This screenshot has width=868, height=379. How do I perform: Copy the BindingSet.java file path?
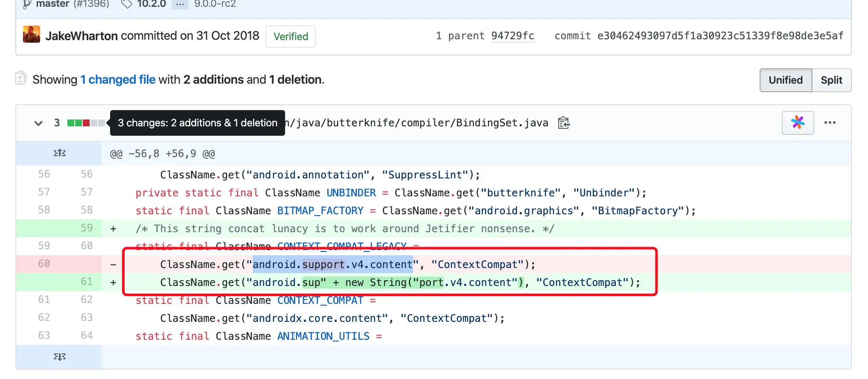point(564,123)
